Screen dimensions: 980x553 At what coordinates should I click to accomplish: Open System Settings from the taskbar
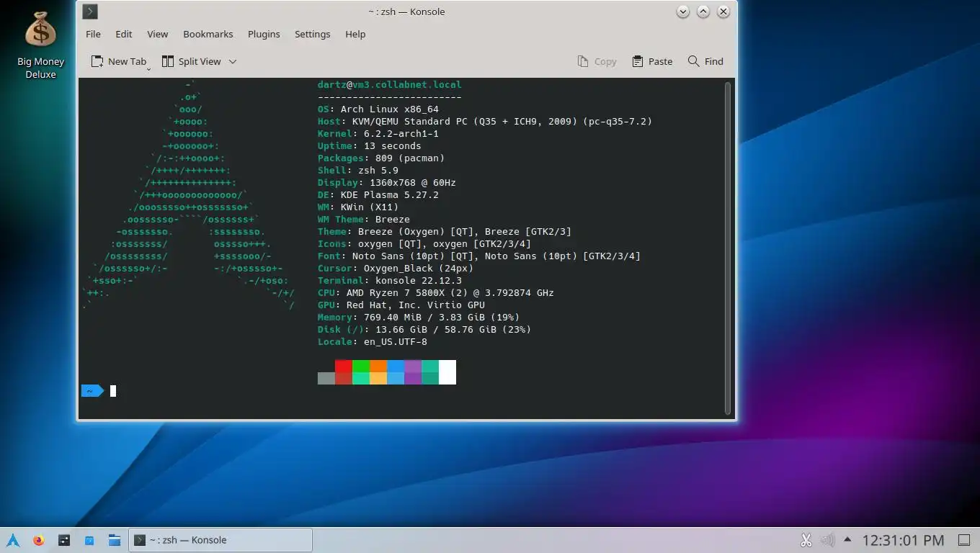tap(64, 540)
